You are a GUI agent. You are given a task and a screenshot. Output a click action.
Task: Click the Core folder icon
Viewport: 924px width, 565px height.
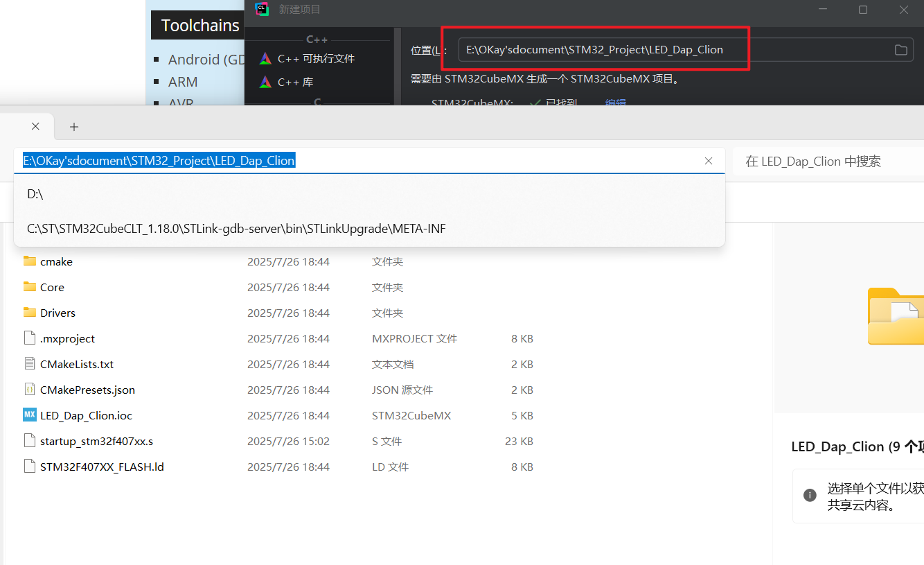pos(29,287)
